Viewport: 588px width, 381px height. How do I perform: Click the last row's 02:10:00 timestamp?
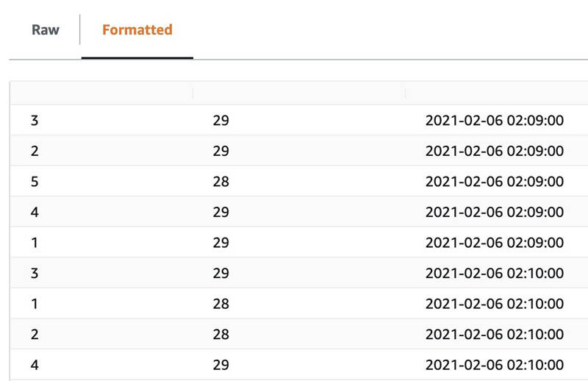(494, 365)
